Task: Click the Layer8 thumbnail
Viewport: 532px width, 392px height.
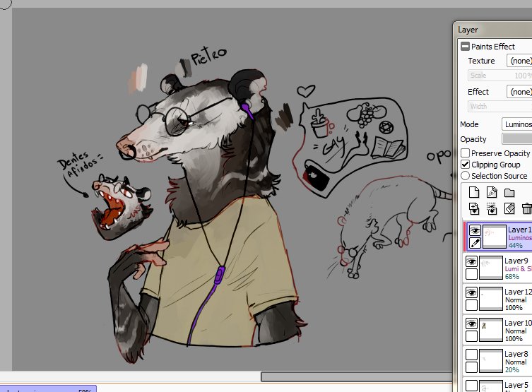Action: pos(490,361)
